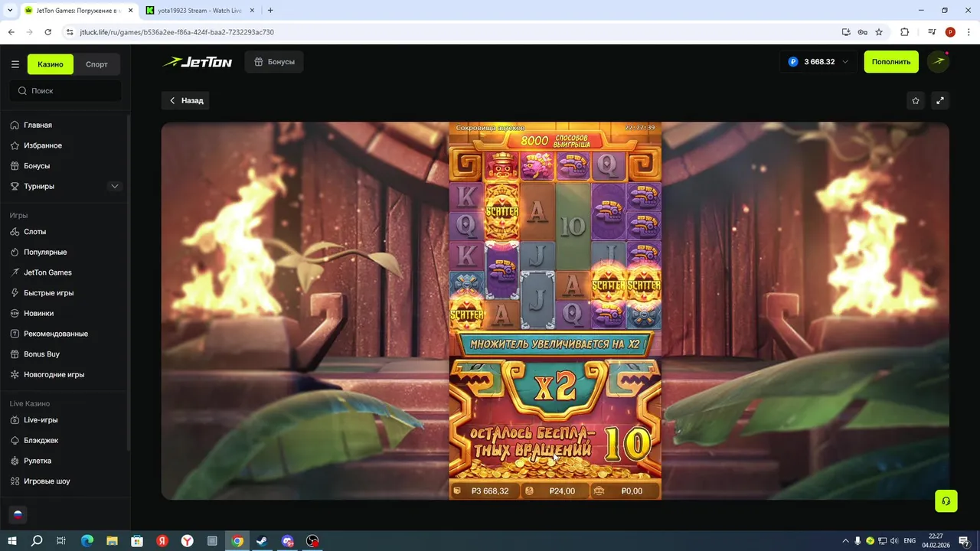Reload the browser page
The width and height of the screenshot is (980, 551).
click(48, 32)
